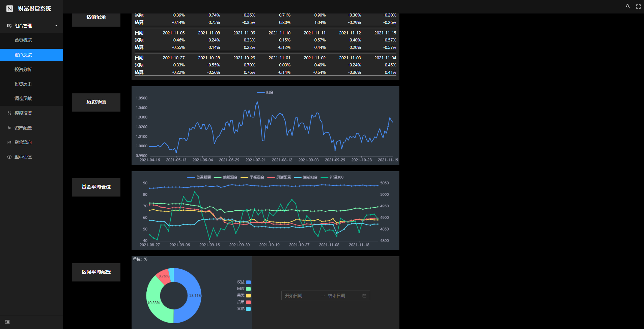Toggle 其他 pie legend swatch
Image resolution: width=644 pixels, height=329 pixels.
(x=248, y=309)
